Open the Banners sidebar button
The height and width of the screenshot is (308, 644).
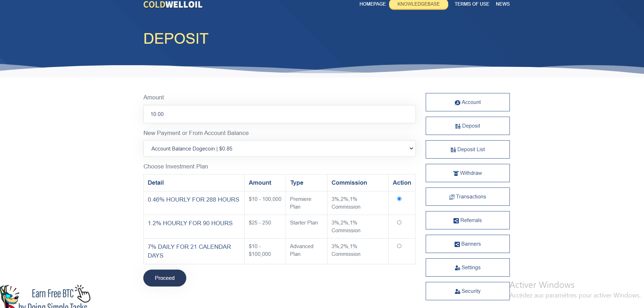tap(468, 244)
